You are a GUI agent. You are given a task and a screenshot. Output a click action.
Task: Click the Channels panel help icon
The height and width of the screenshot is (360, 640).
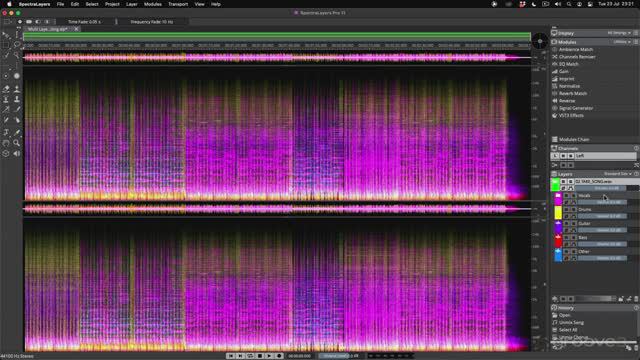(x=636, y=148)
